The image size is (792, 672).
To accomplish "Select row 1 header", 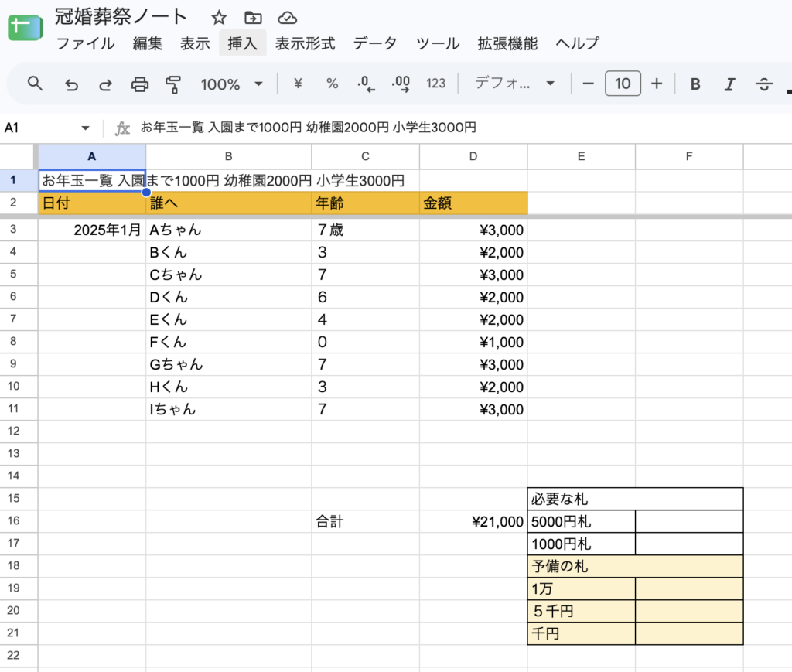I will point(19,180).
